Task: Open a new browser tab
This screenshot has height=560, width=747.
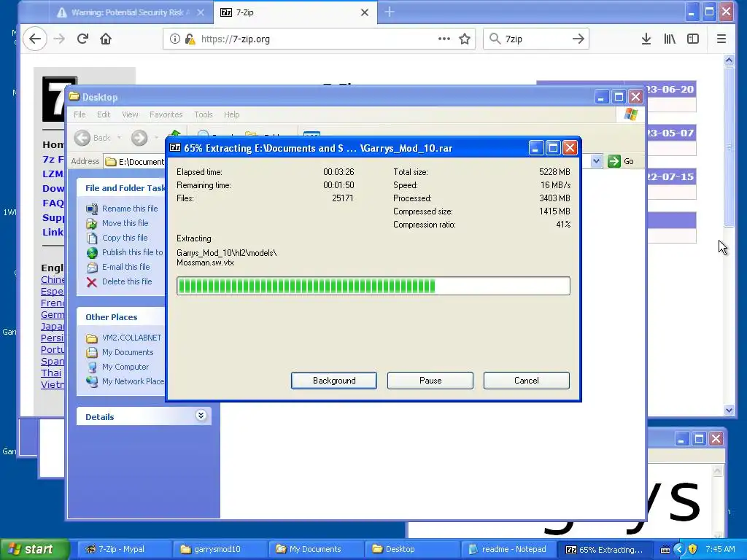Action: 390,12
